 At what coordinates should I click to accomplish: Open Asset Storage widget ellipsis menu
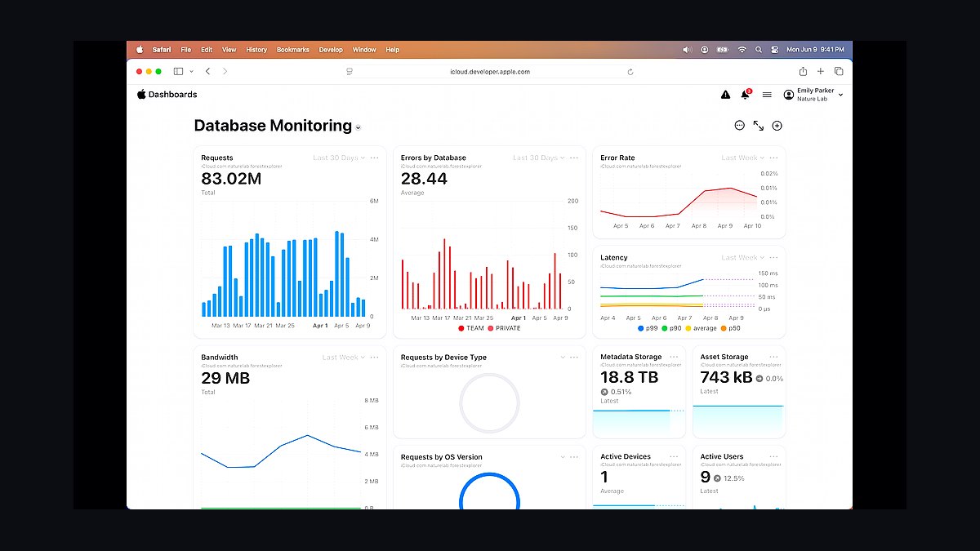click(x=774, y=357)
